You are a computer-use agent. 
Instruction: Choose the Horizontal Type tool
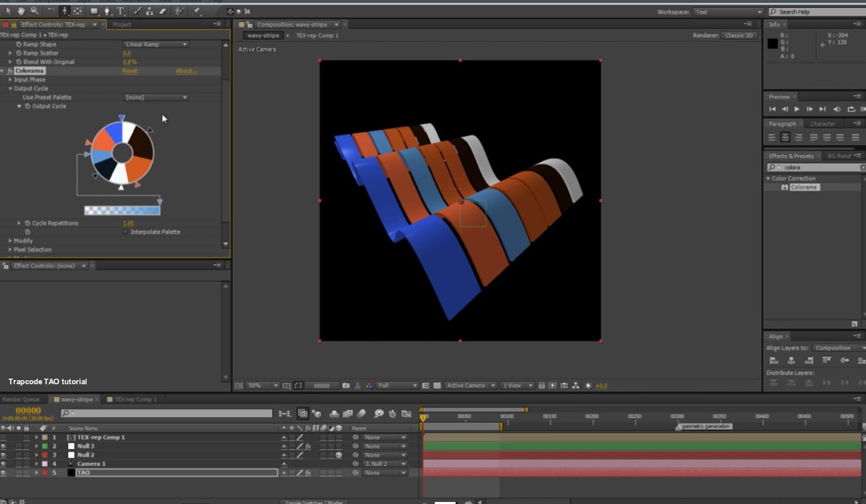coord(120,11)
